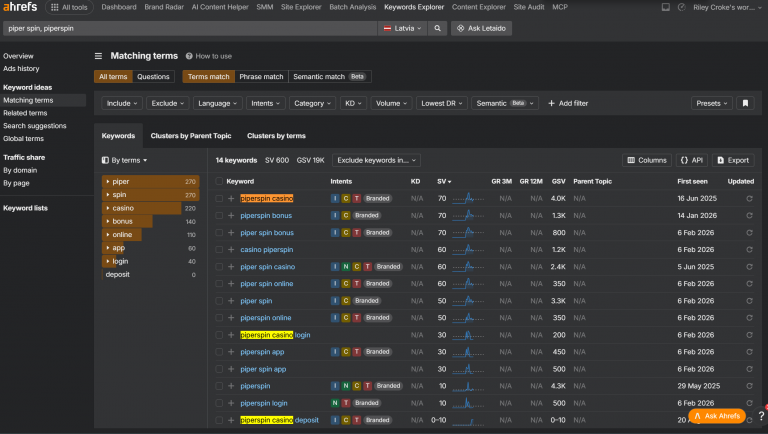Click the monitor icon in top bar

(x=666, y=7)
